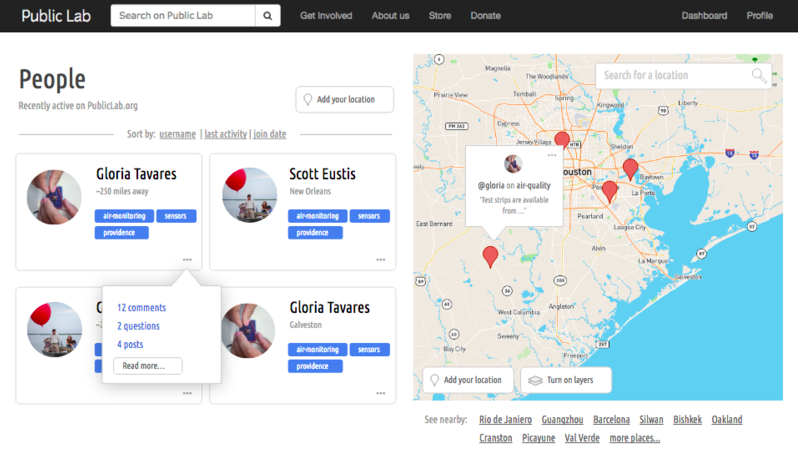Click the search magnifier button in navbar
Image resolution: width=802 pixels, height=462 pixels.
point(268,15)
